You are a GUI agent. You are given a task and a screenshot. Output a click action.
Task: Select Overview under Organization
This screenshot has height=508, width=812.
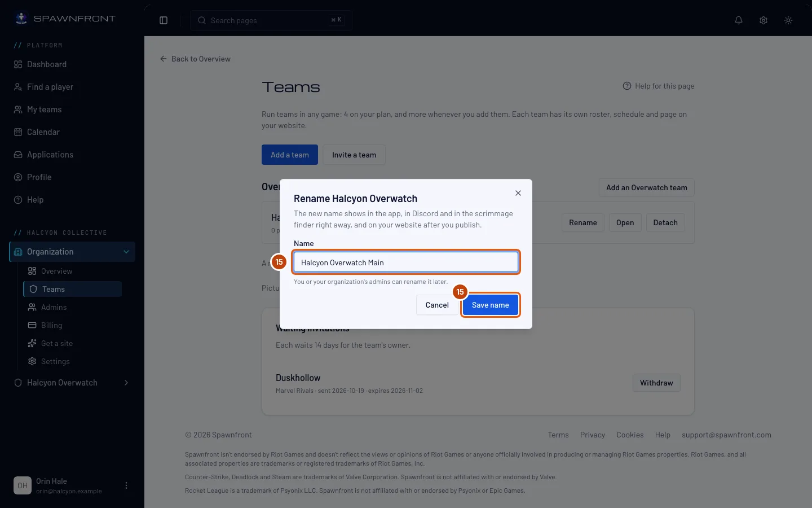(72, 271)
